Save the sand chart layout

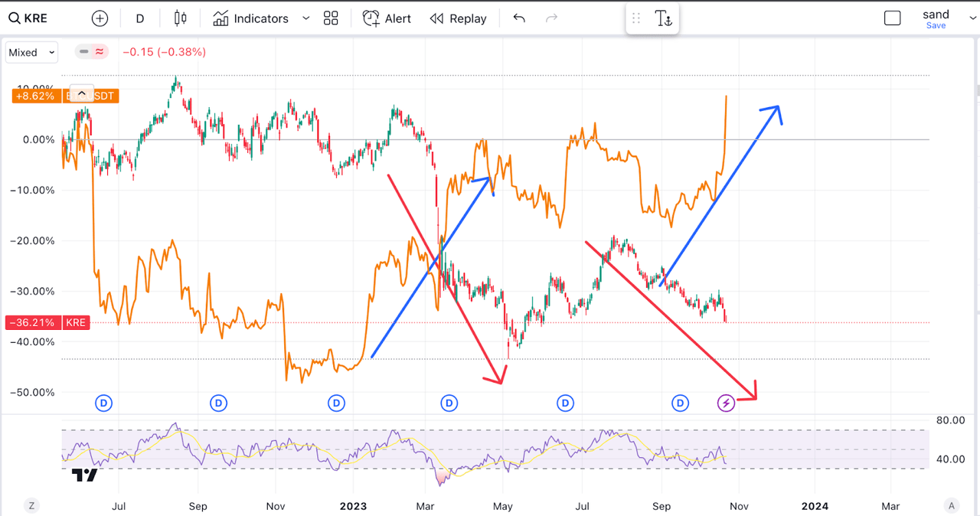coord(936,25)
